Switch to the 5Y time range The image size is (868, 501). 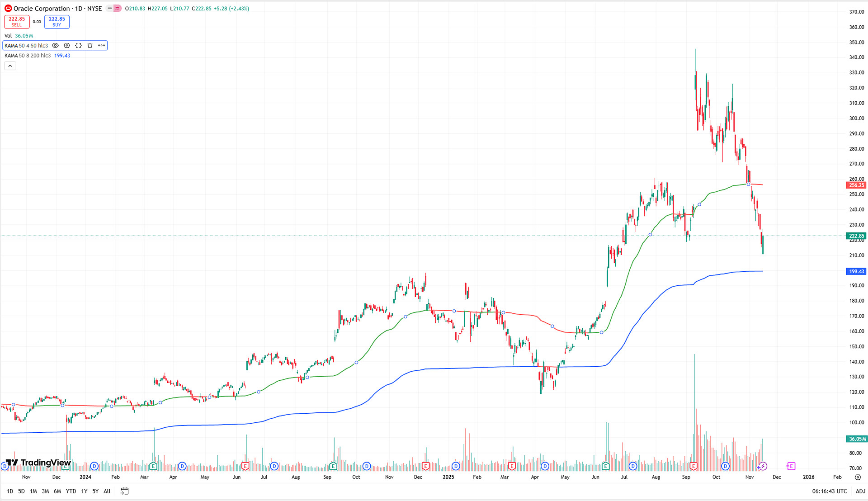(x=95, y=492)
